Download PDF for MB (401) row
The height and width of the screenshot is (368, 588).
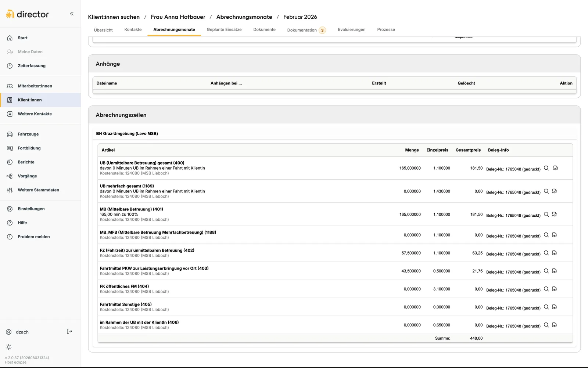coord(555,214)
